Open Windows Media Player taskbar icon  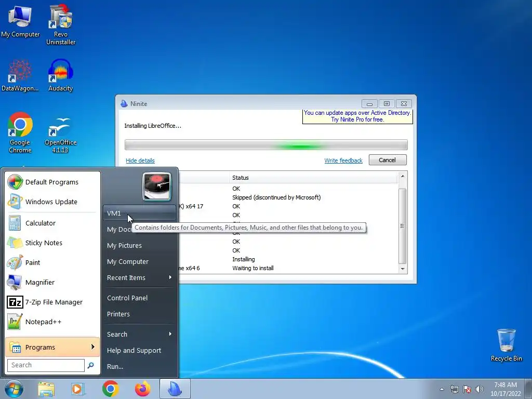78,389
